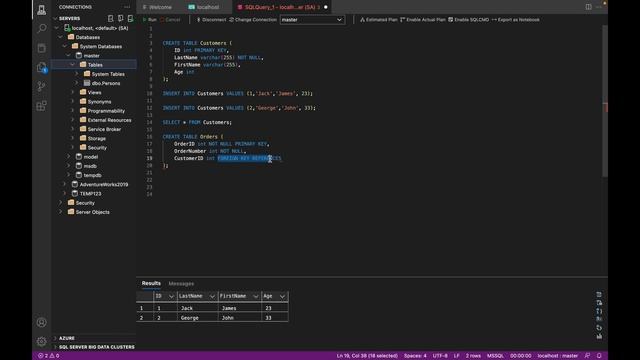Click errors and warnings indicator in status bar
The image size is (640, 360).
point(49,356)
